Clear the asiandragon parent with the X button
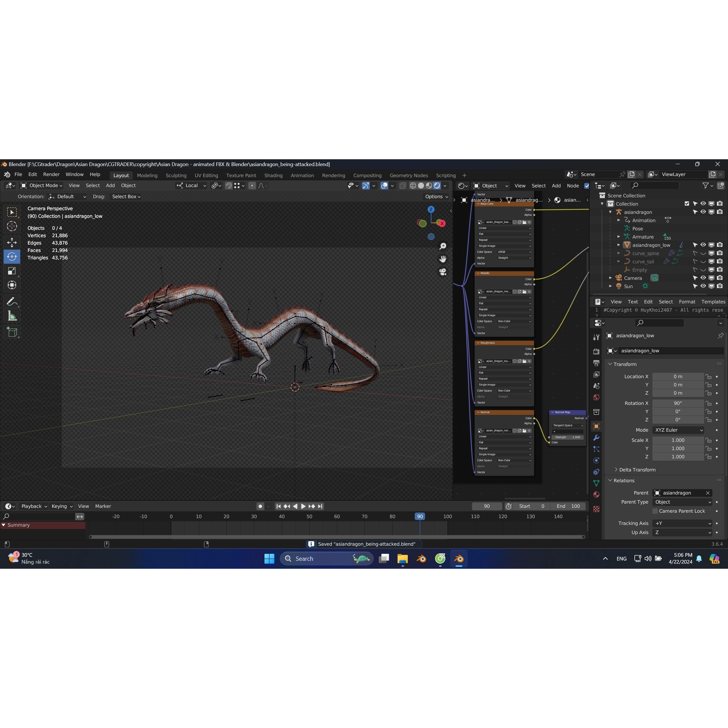Viewport: 728px width, 728px height. coord(708,493)
